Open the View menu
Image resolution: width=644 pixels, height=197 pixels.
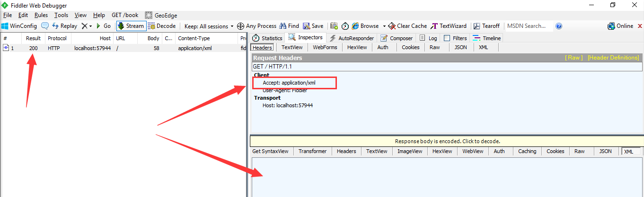tap(81, 15)
